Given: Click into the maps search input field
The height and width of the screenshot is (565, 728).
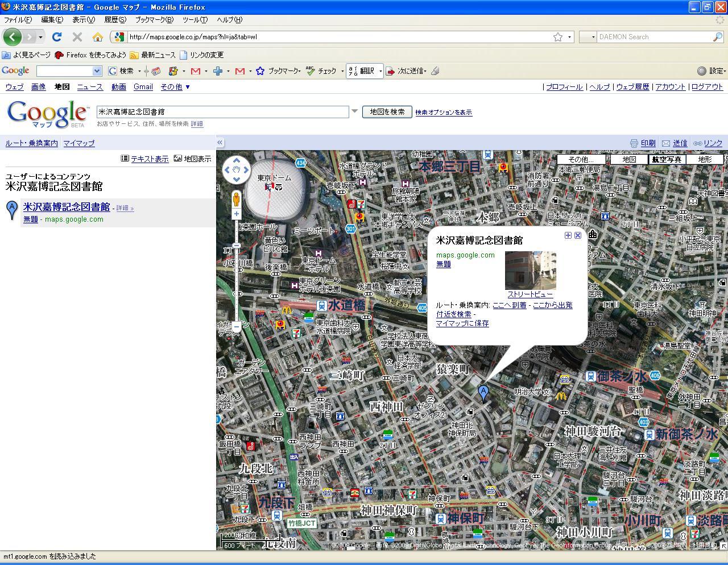Looking at the screenshot, I should click(x=222, y=112).
